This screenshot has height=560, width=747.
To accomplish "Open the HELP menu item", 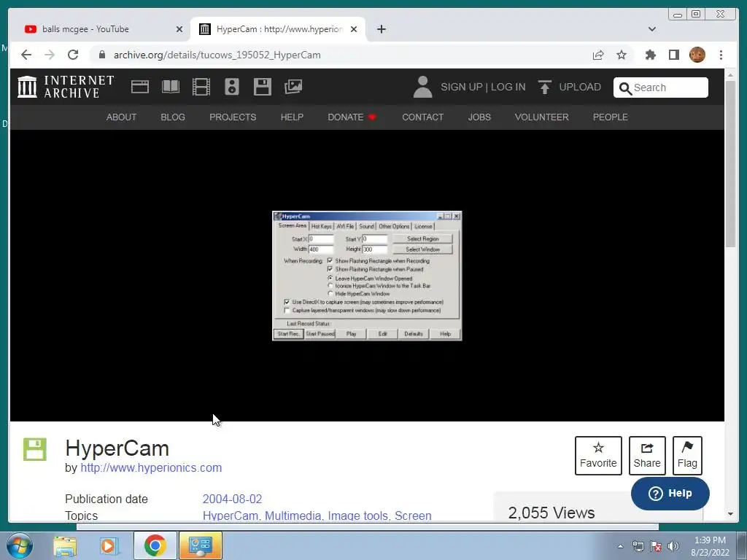I will tap(292, 117).
